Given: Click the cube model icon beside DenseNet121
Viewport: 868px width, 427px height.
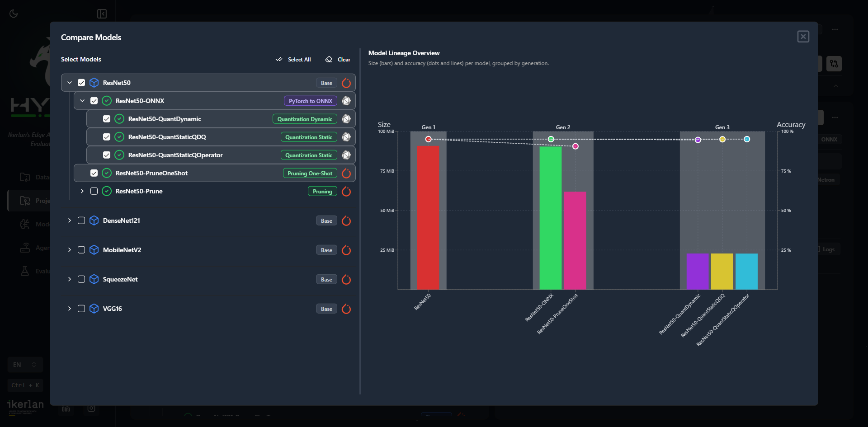Looking at the screenshot, I should pyautogui.click(x=94, y=221).
